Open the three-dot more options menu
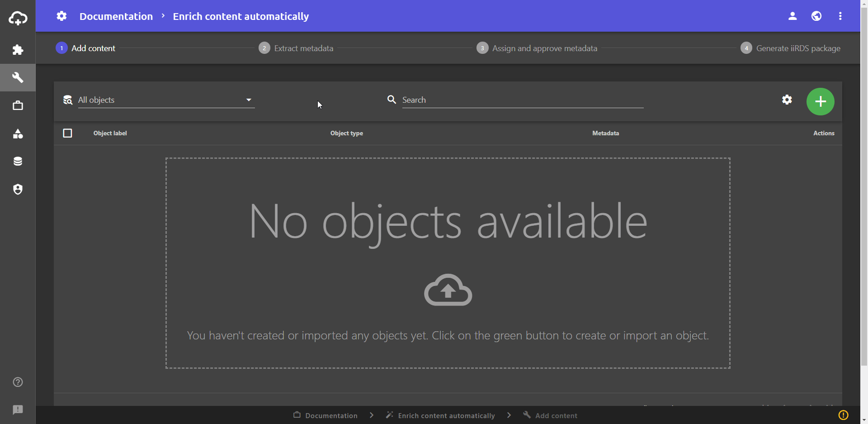868x424 pixels. (x=840, y=16)
